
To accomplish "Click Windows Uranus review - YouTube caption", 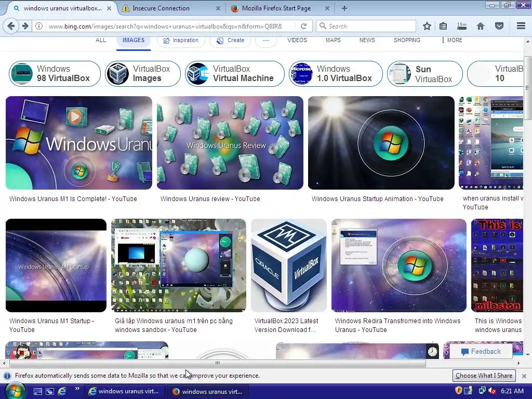I will pyautogui.click(x=210, y=199).
